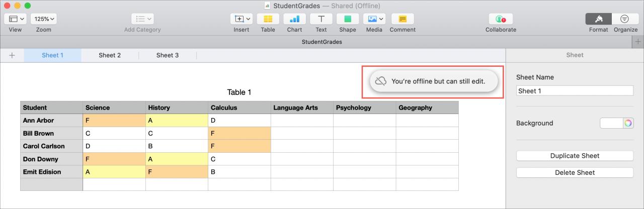Open the View options menu
644x209 pixels.
pos(15,19)
